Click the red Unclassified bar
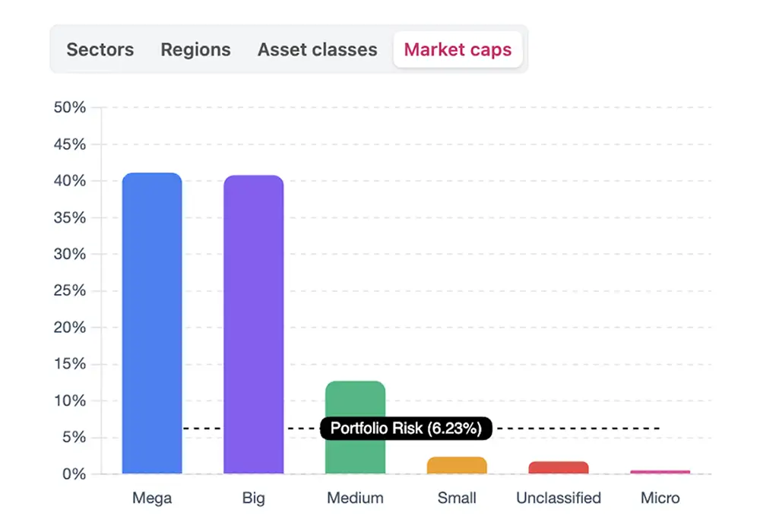 (559, 467)
